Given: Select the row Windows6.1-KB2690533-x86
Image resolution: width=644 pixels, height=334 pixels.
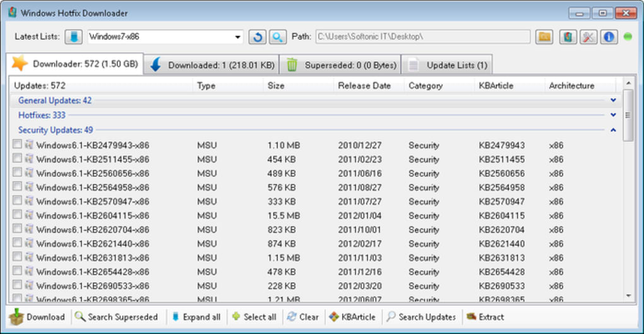Looking at the screenshot, I should coord(316,285).
